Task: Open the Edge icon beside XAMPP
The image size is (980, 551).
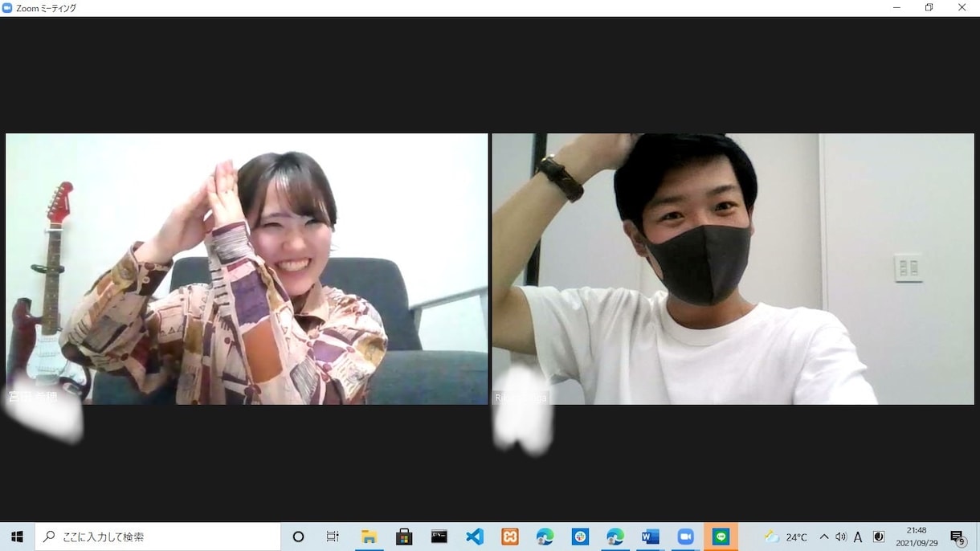Action: coord(545,537)
